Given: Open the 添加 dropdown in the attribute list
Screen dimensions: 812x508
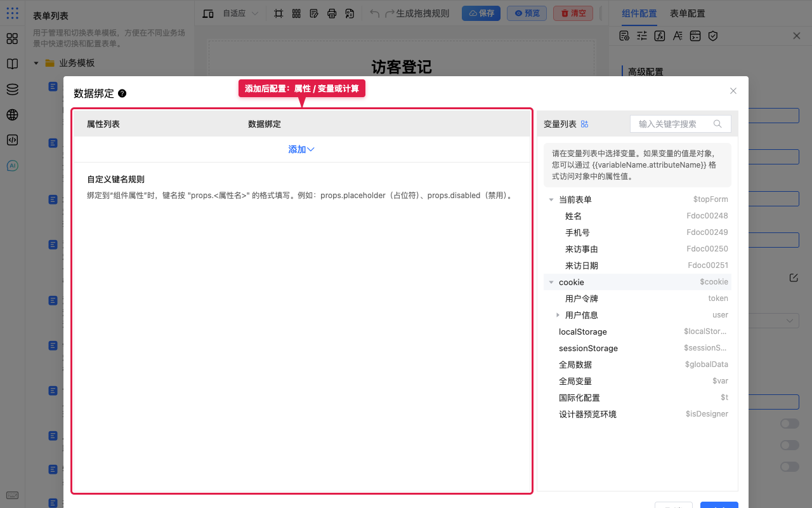Looking at the screenshot, I should 301,149.
